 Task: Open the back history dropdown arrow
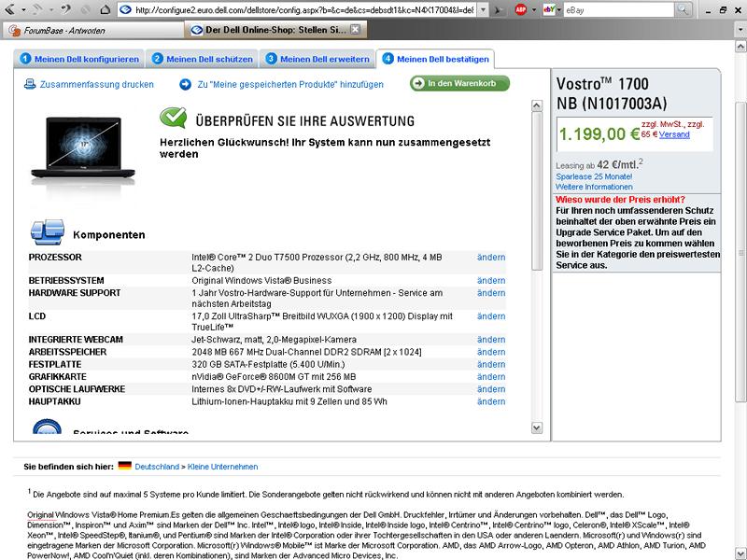23,9
